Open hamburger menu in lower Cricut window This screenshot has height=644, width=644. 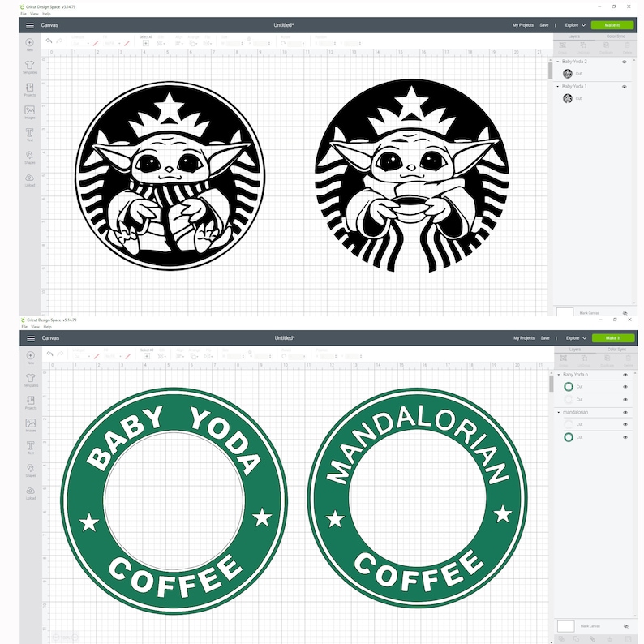click(30, 338)
